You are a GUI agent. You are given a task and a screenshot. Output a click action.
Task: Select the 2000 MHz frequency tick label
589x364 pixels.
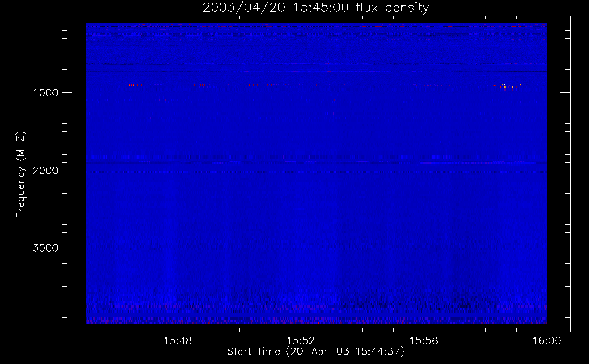coord(46,170)
